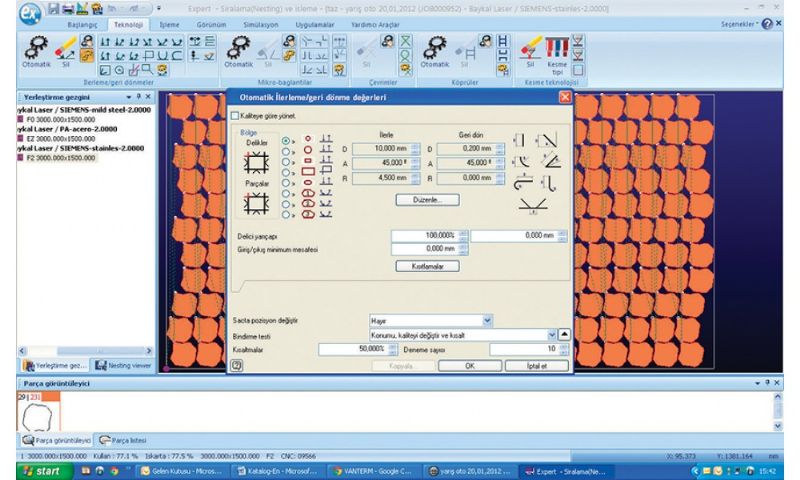Select the Kesme tipi icon

(x=559, y=51)
